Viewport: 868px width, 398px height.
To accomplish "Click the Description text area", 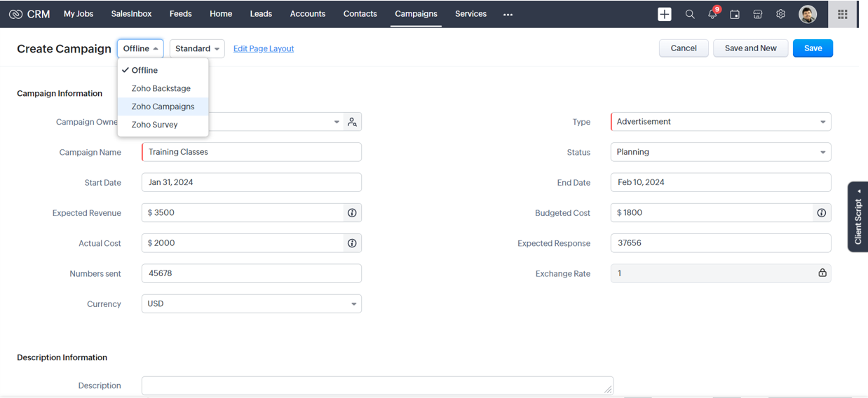I will pyautogui.click(x=377, y=386).
